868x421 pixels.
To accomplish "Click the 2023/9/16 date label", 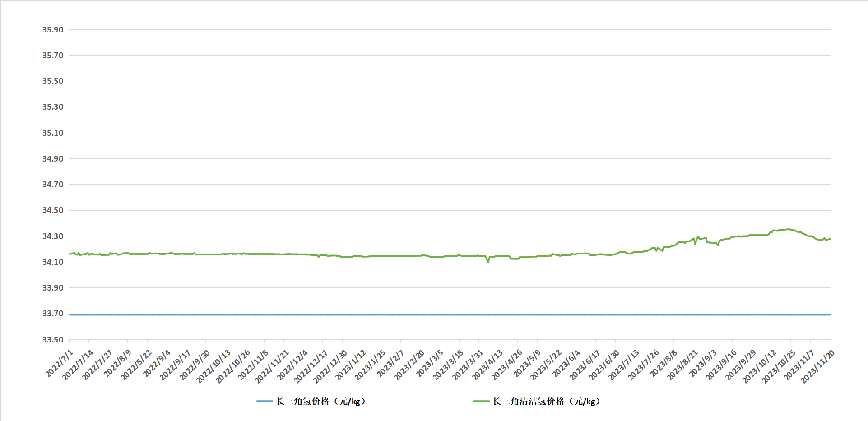I will tap(721, 365).
